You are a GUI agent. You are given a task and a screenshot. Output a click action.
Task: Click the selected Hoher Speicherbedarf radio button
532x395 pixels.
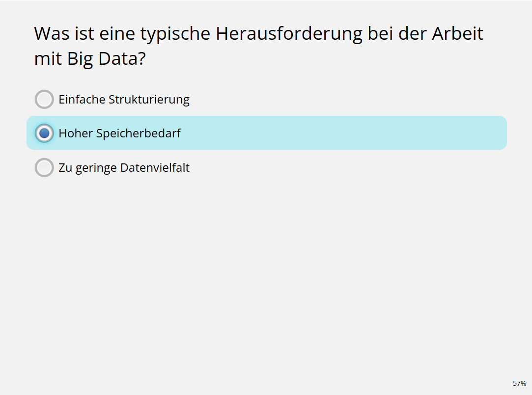point(44,133)
